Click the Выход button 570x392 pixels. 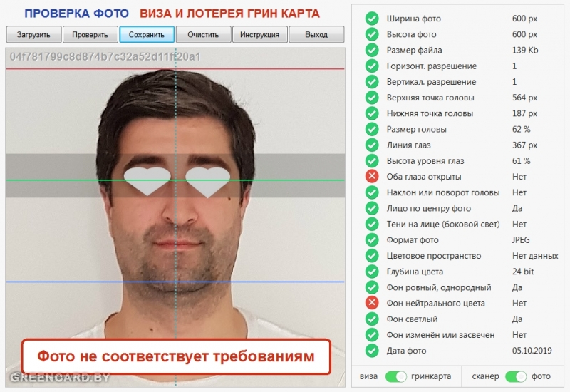[316, 34]
